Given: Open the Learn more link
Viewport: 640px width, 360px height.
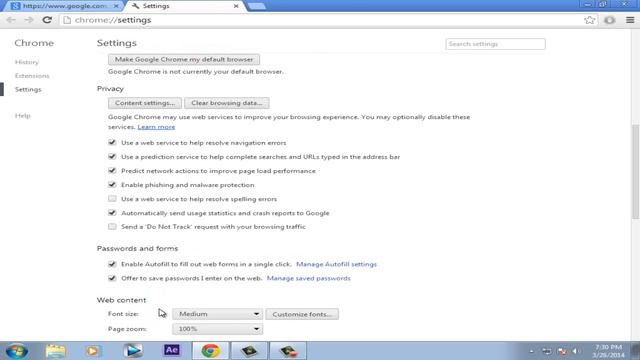Looking at the screenshot, I should [x=156, y=127].
